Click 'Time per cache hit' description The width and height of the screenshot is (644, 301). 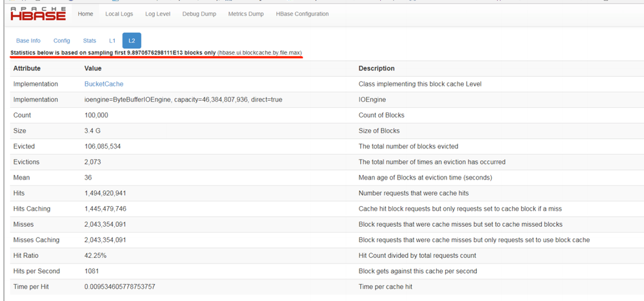385,287
